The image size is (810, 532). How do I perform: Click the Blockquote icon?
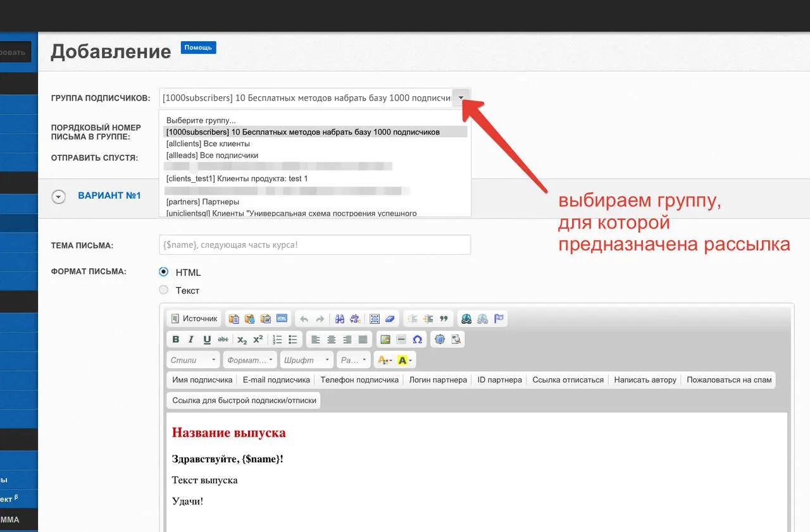444,319
